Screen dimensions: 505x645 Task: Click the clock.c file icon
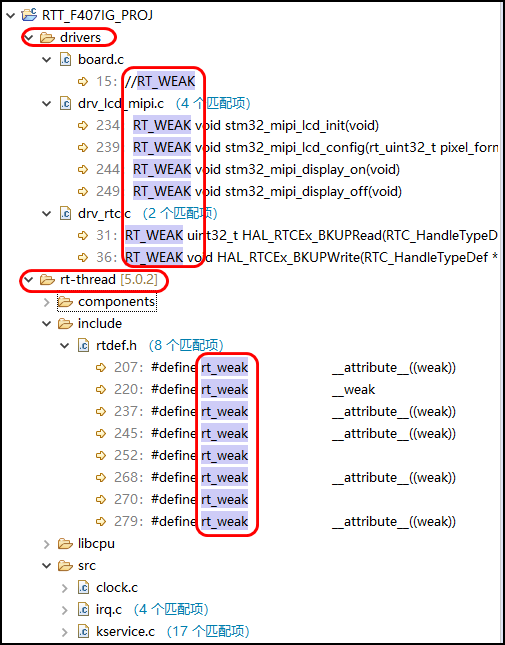click(x=83, y=588)
